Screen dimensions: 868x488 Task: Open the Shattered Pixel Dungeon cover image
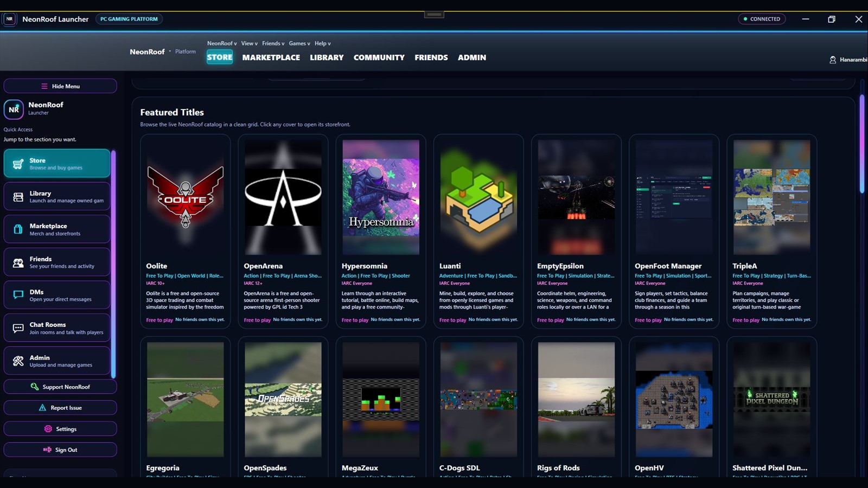[771, 399]
